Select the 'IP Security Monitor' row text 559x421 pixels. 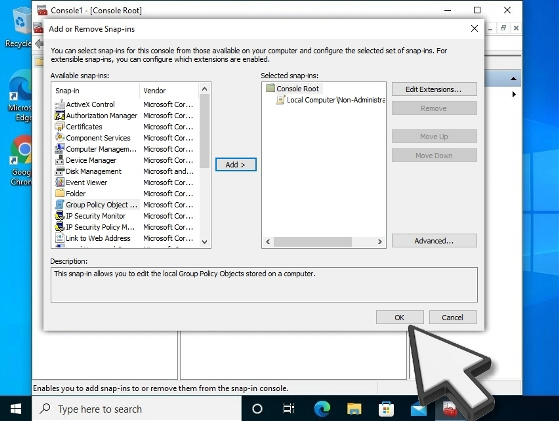click(x=96, y=216)
